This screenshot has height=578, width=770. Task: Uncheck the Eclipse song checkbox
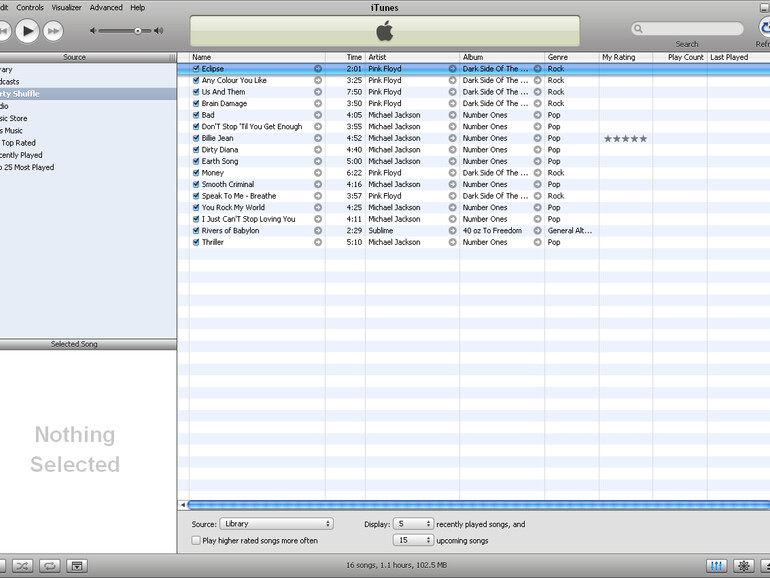tap(196, 69)
